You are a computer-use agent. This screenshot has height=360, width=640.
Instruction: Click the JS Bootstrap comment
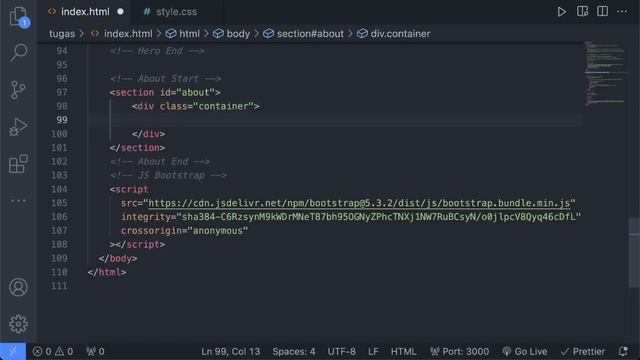coord(168,176)
